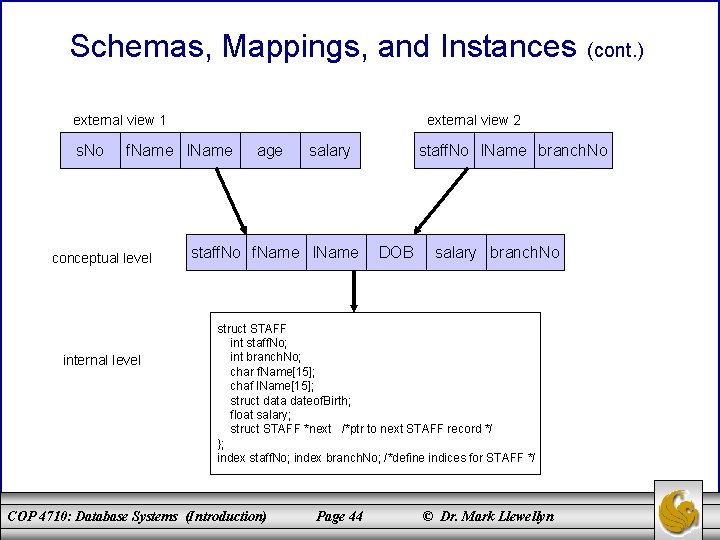The height and width of the screenshot is (540, 720).
Task: Click the slide title "Schemas, Mappings, and Instances"
Action: (323, 46)
